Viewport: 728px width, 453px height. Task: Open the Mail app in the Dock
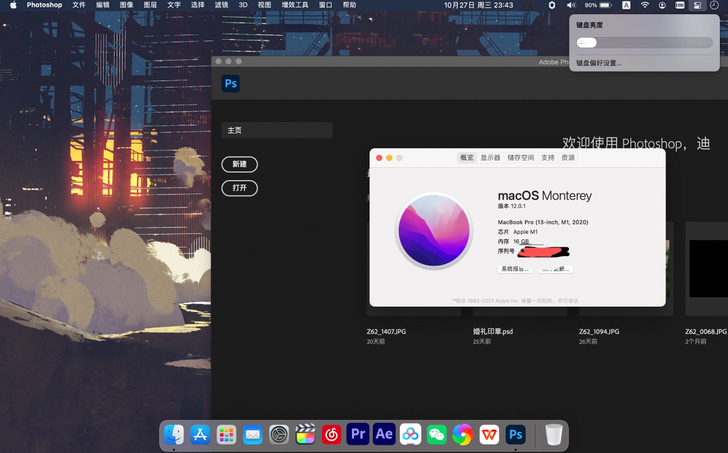point(253,434)
